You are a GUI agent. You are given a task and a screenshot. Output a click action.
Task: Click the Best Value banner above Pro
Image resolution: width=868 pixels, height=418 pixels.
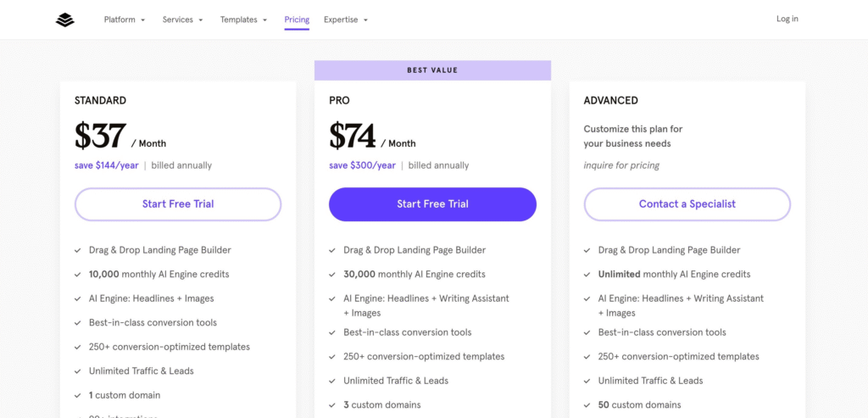pos(432,70)
